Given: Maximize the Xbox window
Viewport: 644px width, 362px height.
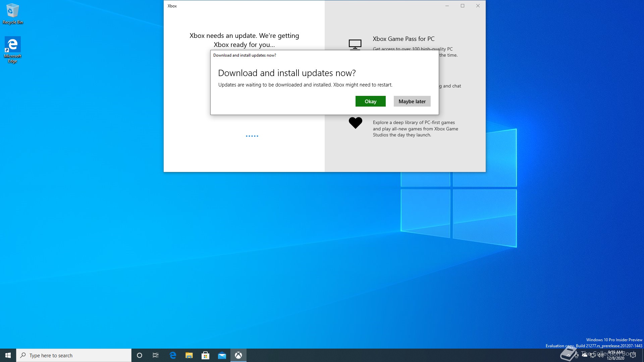Looking at the screenshot, I should click(463, 6).
